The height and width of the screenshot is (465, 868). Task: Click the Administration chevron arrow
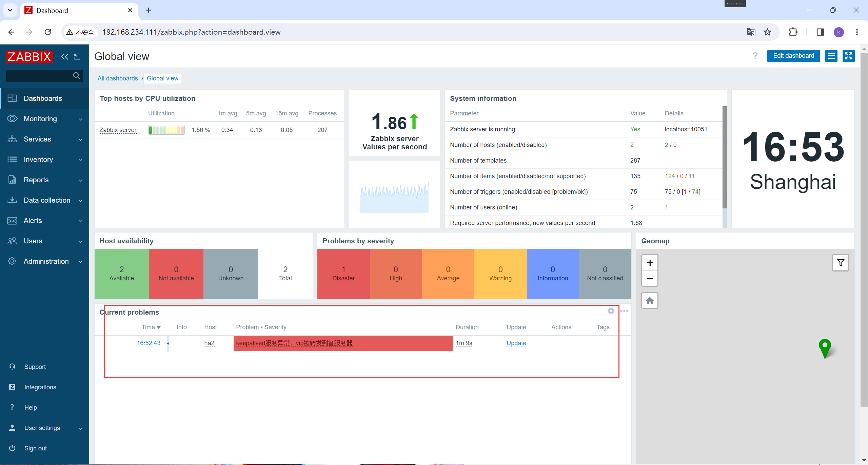coord(81,262)
